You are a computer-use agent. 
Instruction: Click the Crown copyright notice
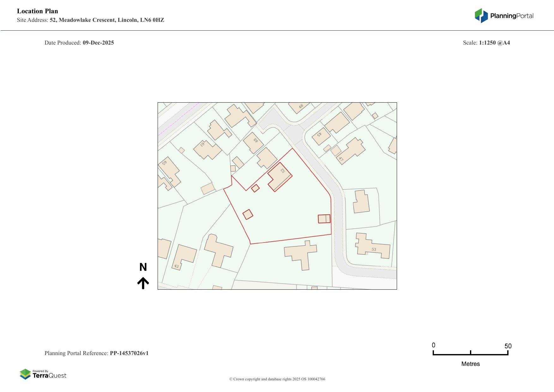click(x=277, y=379)
